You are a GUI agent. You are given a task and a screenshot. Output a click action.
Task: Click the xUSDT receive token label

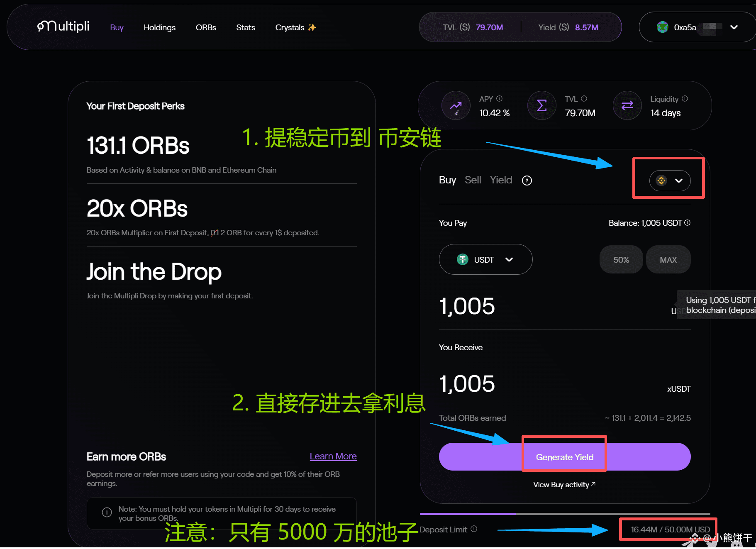pos(679,389)
